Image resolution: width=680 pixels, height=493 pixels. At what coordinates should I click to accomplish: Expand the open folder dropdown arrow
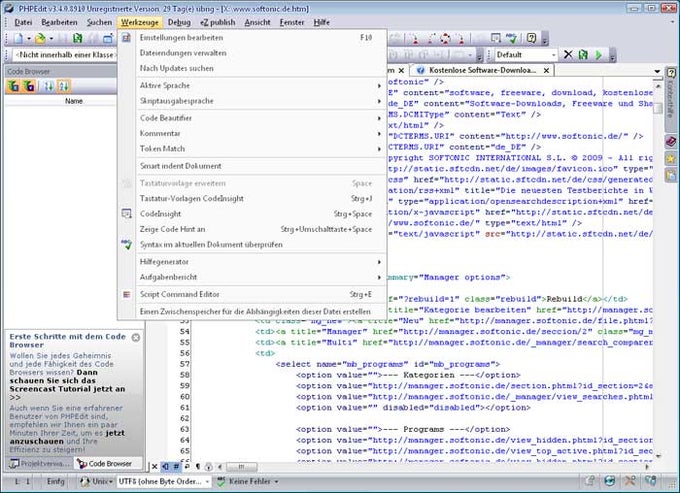(51, 39)
